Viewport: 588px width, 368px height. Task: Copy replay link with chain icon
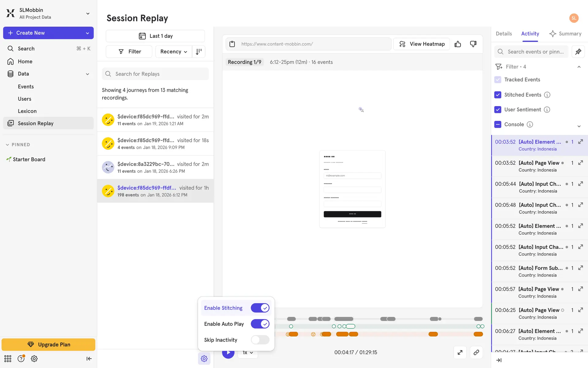pos(476,352)
